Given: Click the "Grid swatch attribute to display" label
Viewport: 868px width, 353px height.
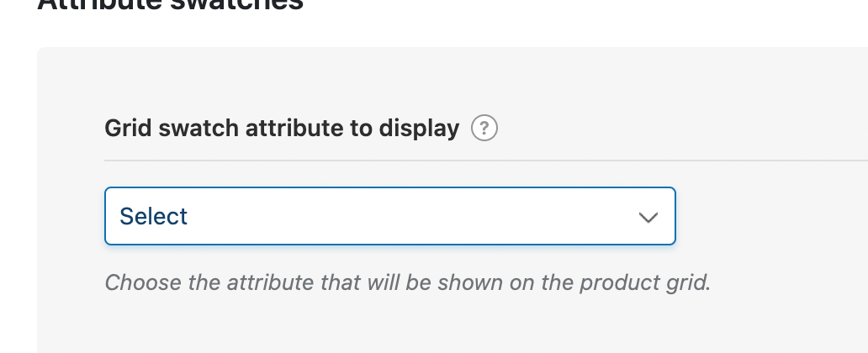Looking at the screenshot, I should click(x=282, y=129).
